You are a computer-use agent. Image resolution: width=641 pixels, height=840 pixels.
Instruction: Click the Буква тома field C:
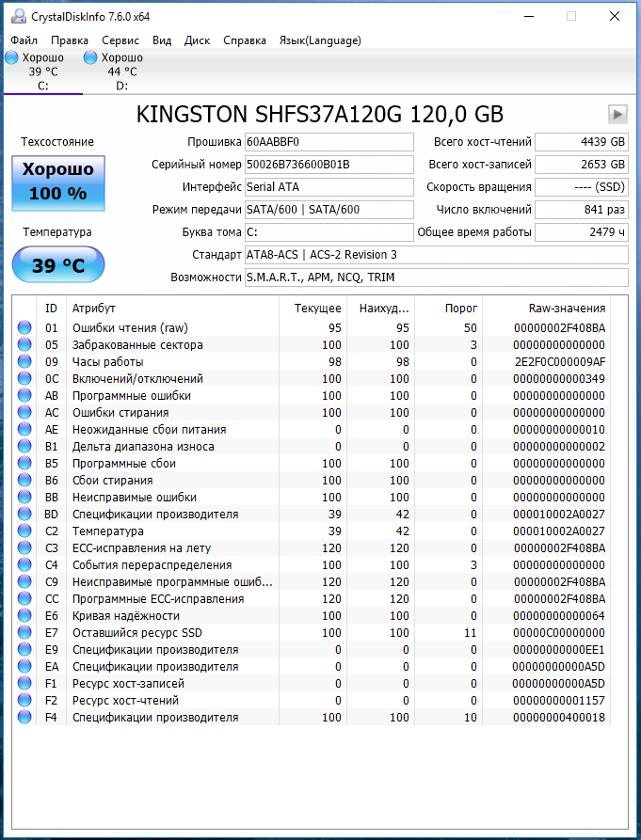329,232
